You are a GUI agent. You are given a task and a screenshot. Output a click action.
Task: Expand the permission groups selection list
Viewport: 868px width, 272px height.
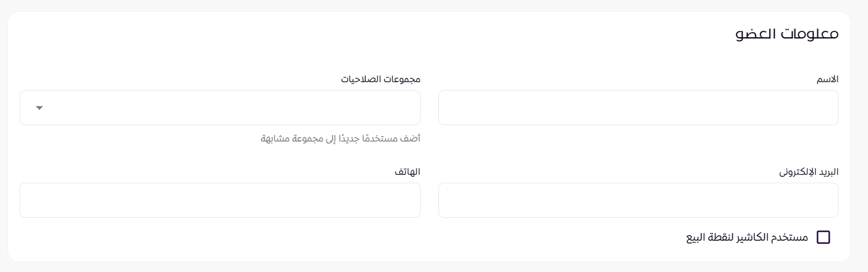coord(220,108)
